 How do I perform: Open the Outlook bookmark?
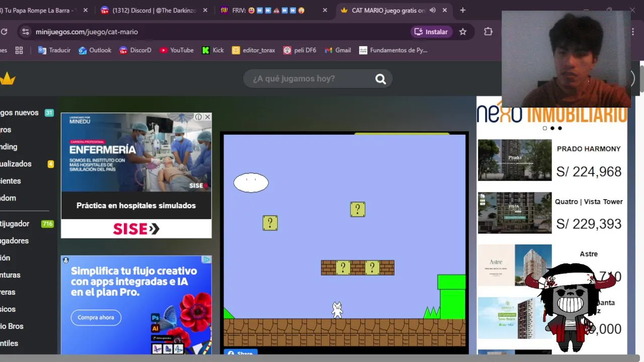tap(95, 50)
